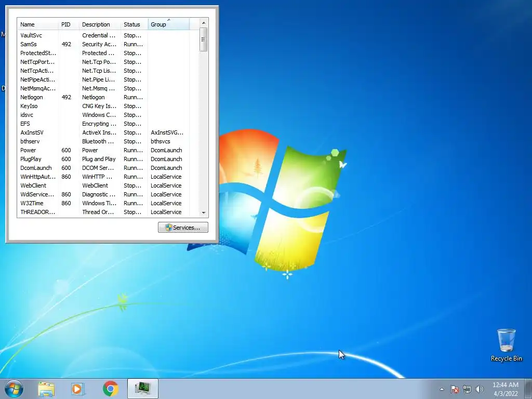
Task: Click the CNG Key Is... description cell
Action: [99, 106]
